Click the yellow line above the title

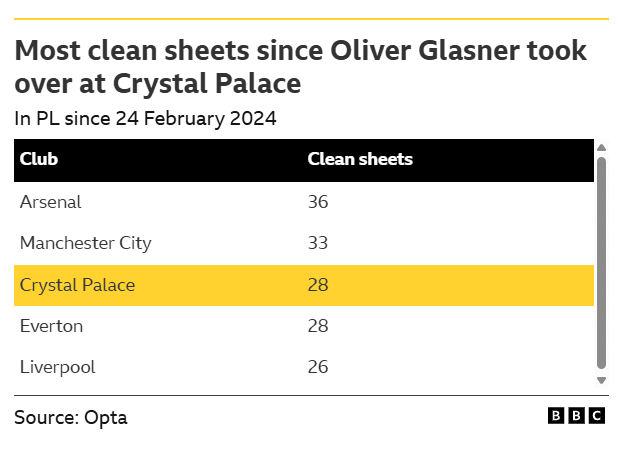(x=311, y=18)
